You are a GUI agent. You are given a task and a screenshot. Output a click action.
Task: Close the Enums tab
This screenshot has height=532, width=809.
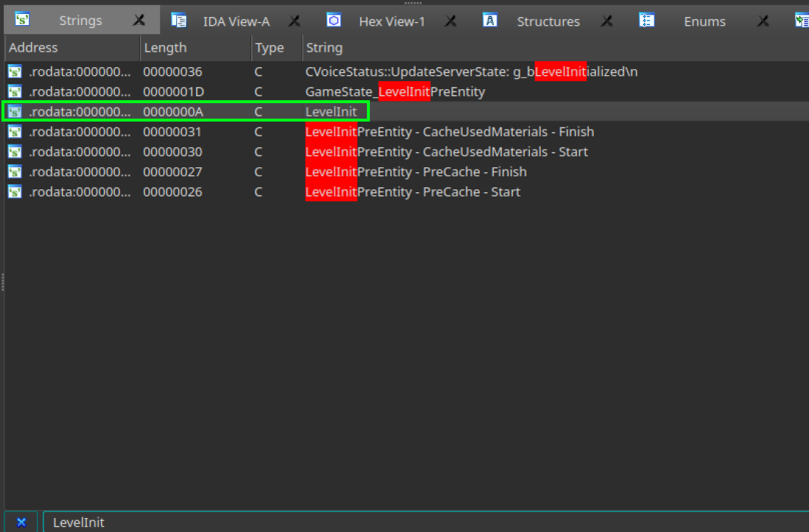(x=763, y=21)
